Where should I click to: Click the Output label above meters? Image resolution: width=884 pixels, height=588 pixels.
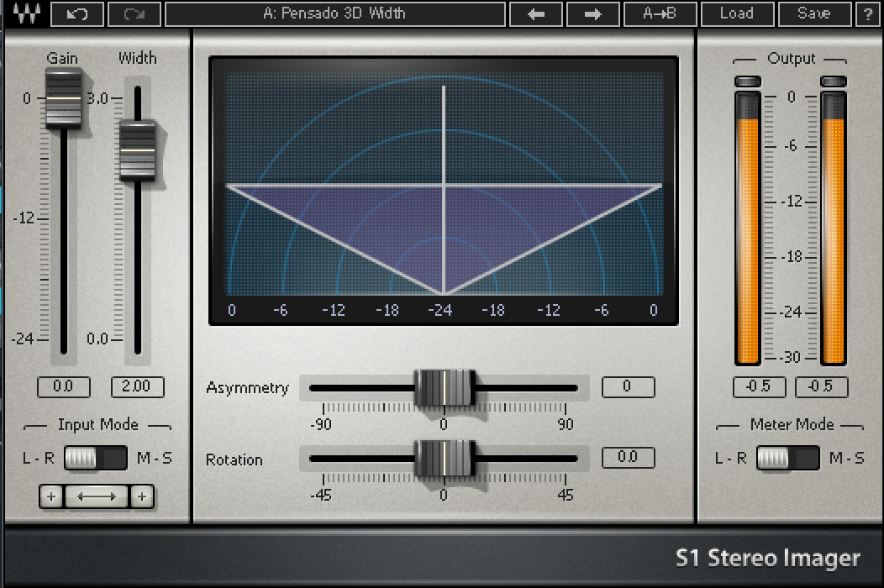coord(791,59)
